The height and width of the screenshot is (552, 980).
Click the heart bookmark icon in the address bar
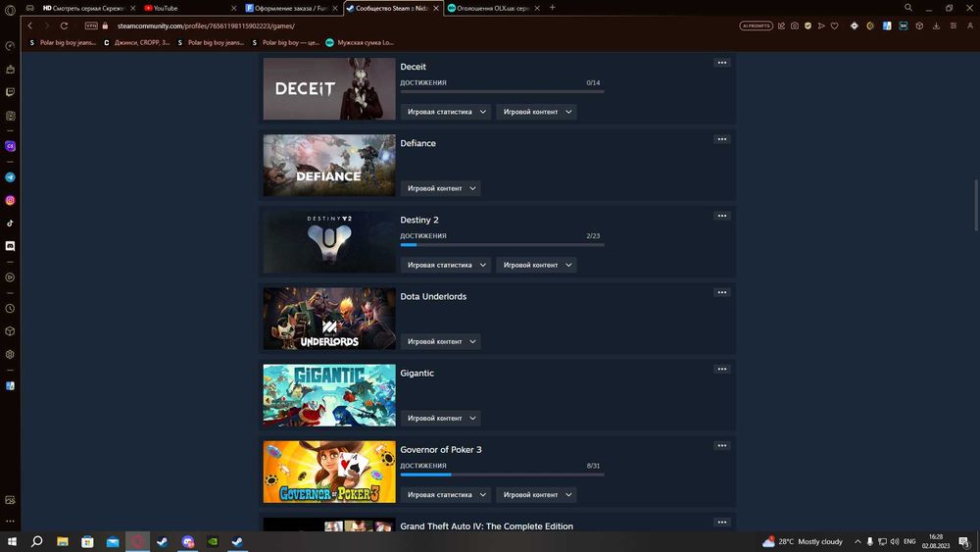[x=834, y=25]
